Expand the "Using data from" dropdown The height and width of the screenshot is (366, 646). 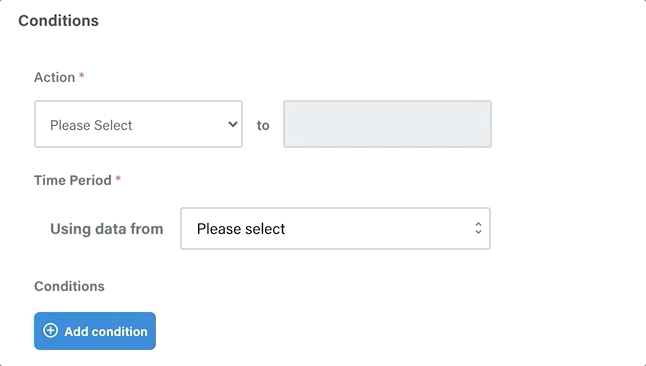coord(335,229)
